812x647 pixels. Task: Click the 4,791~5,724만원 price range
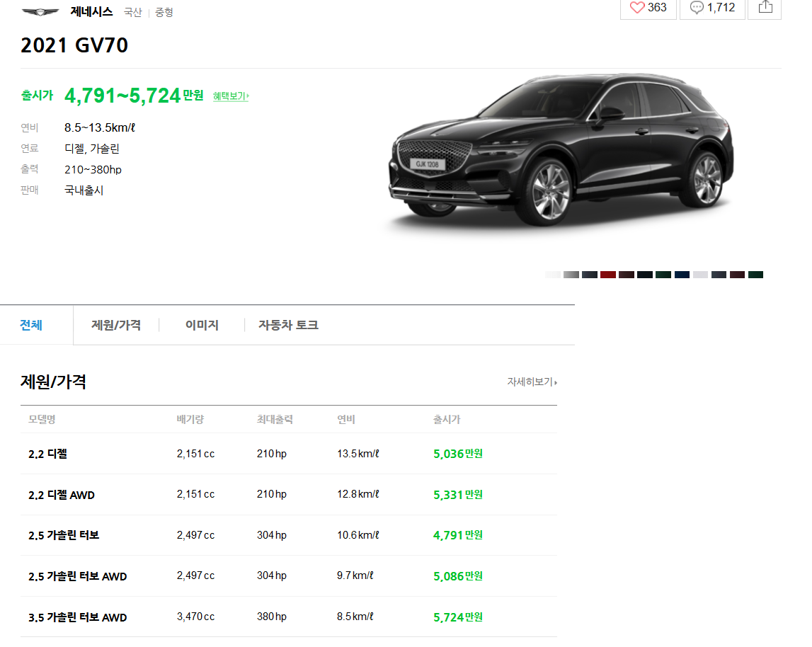(134, 96)
